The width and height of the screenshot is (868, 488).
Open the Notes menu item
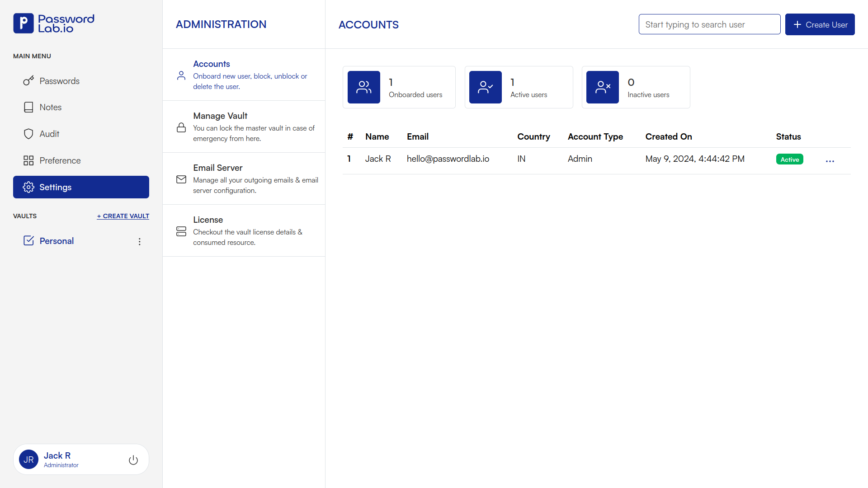[x=81, y=107]
